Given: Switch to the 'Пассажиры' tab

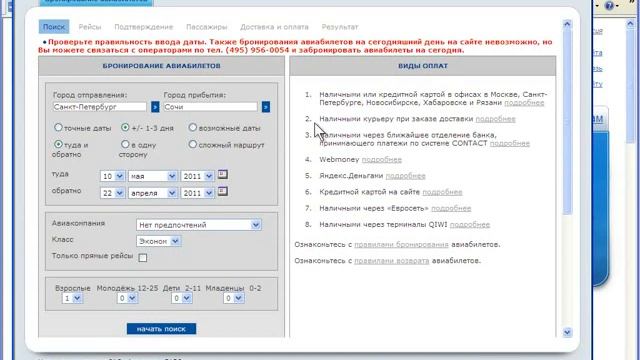Looking at the screenshot, I should [207, 27].
